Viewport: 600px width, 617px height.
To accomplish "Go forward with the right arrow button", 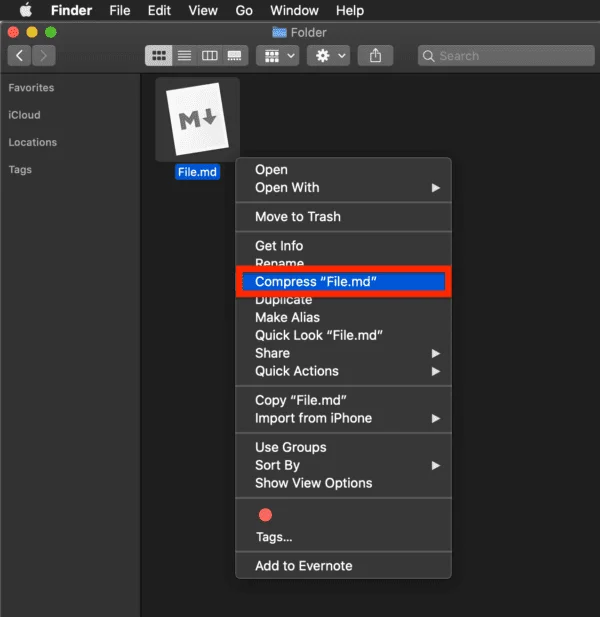I will pyautogui.click(x=43, y=55).
